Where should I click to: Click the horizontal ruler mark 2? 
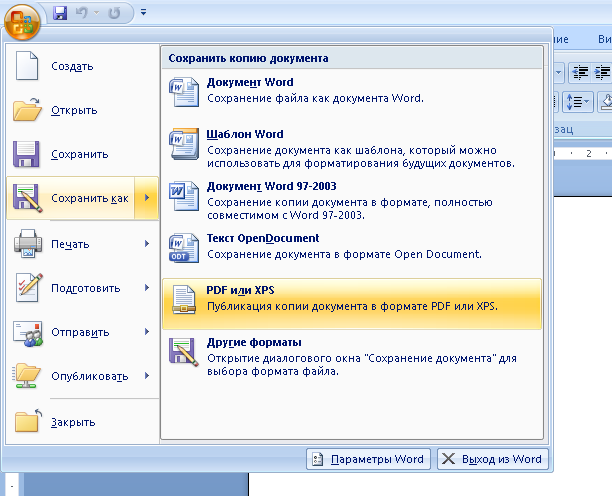point(589,153)
